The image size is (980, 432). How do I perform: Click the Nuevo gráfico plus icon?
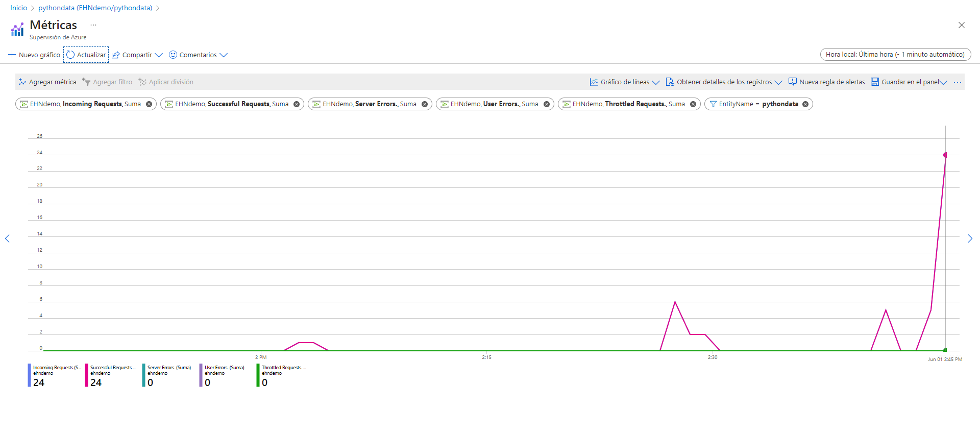click(12, 55)
